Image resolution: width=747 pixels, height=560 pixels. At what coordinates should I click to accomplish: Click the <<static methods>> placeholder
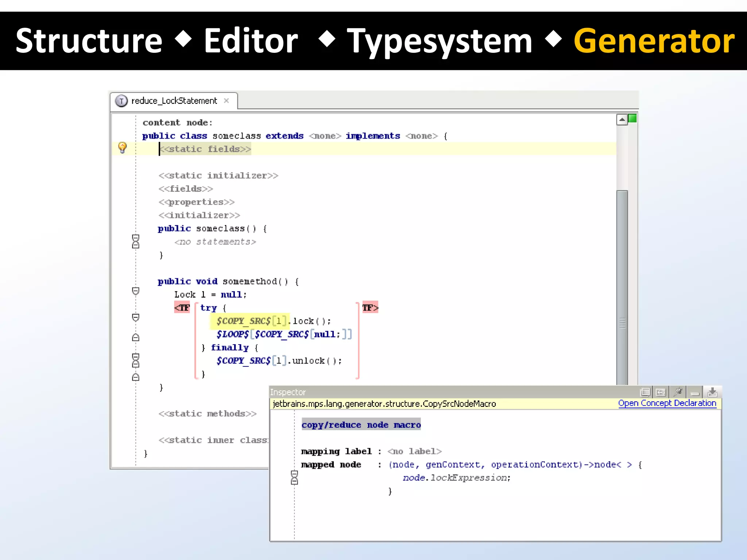coord(208,414)
